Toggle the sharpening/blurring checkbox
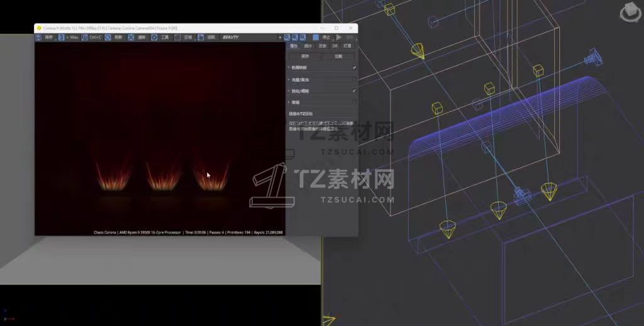644x326 pixels. point(354,91)
